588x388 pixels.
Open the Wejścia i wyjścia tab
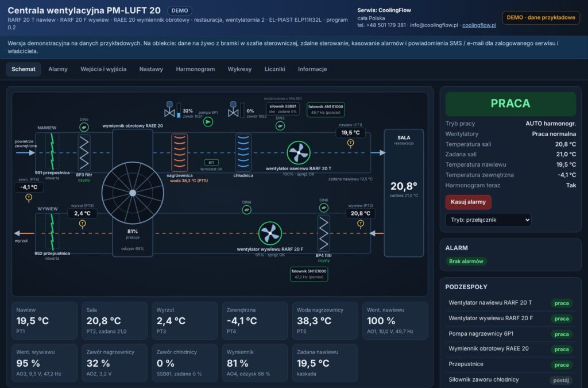coord(103,69)
